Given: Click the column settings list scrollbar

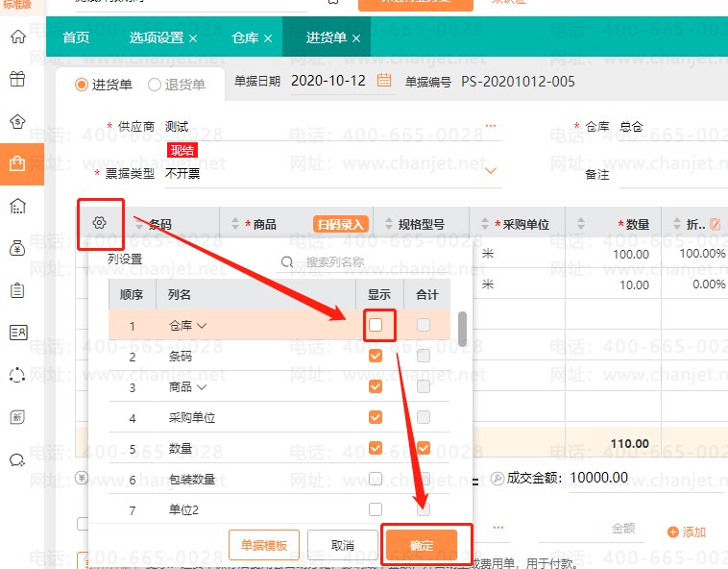Looking at the screenshot, I should [462, 329].
